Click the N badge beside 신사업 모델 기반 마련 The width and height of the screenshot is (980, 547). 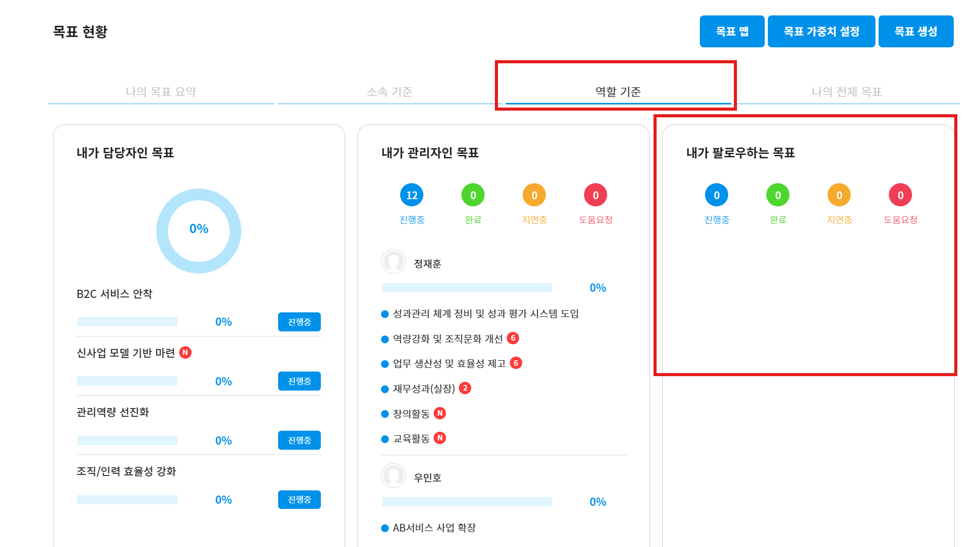coord(185,352)
